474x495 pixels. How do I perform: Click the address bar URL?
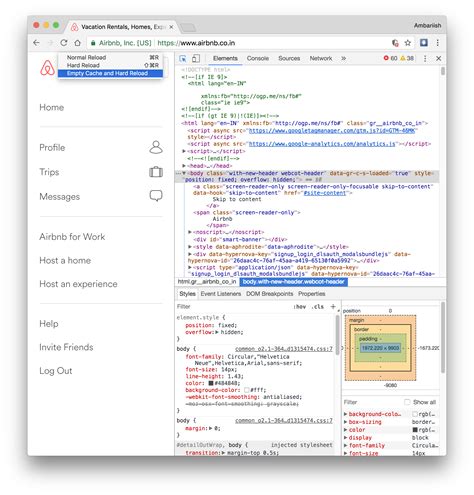click(x=196, y=43)
